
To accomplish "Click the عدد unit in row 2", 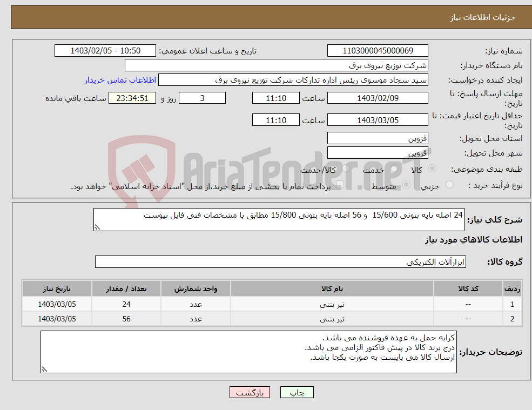I will click(196, 319).
